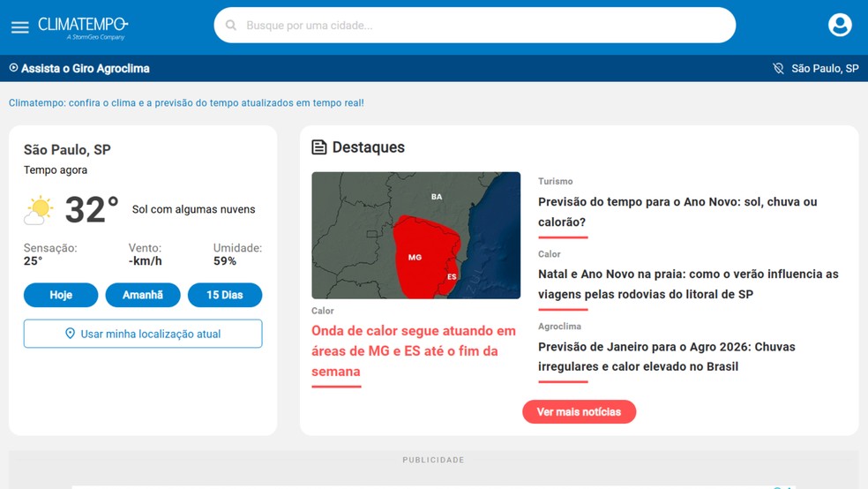Click the location-off icon near São Paulo, SP
The image size is (868, 489).
(x=778, y=68)
